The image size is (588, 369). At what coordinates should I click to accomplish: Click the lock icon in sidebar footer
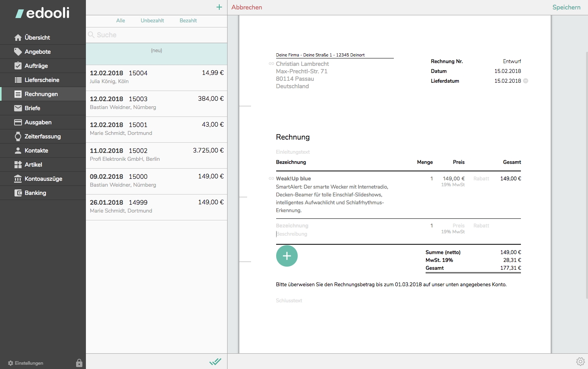point(79,363)
